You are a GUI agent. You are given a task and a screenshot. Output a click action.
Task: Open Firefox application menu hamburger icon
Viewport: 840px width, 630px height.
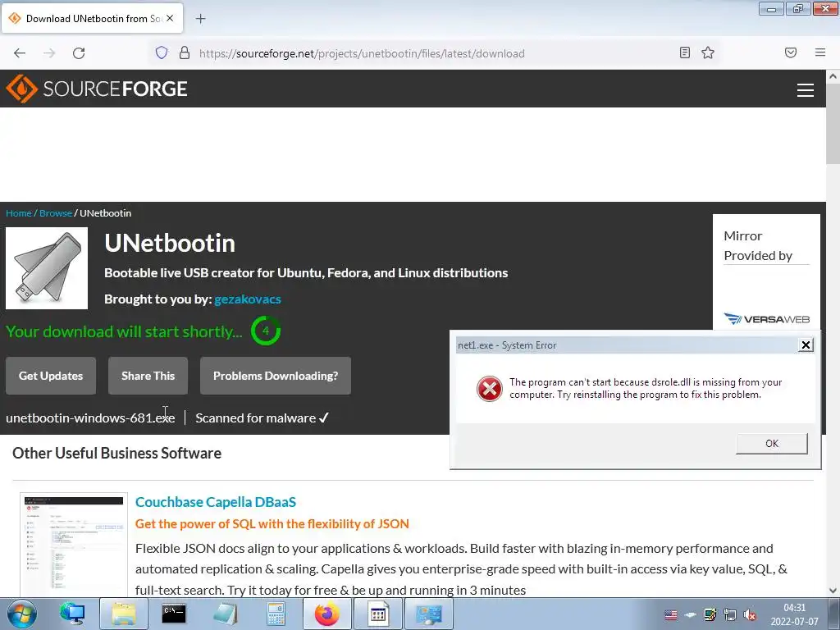(820, 52)
